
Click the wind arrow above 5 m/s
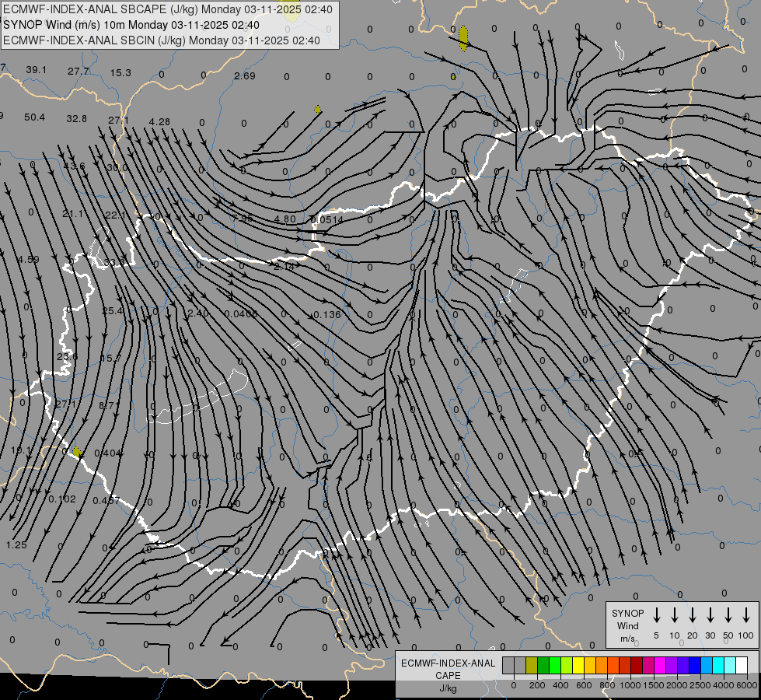[x=656, y=614]
